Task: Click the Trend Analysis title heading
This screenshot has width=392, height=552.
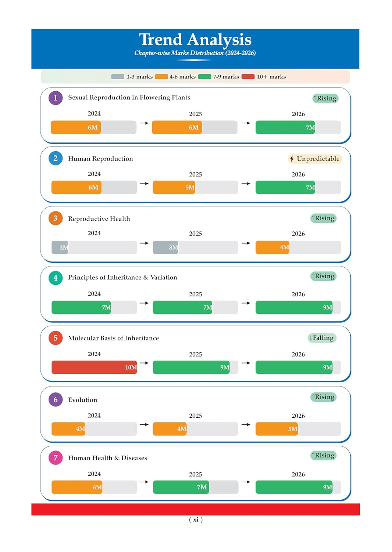Action: 195,39
